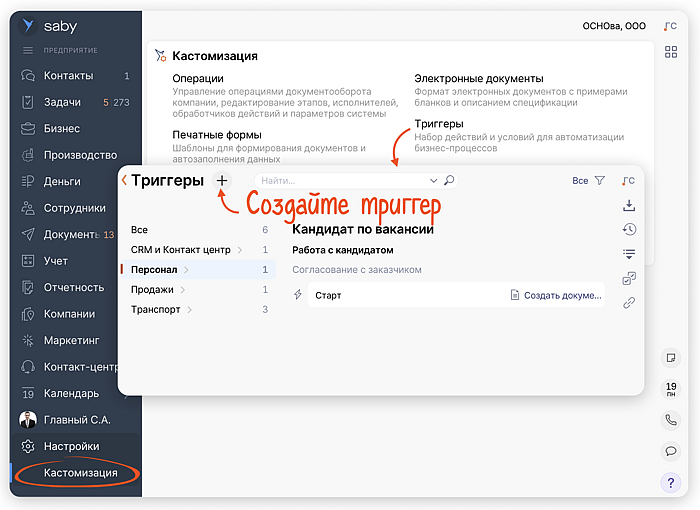Click the back arrow beside Триггеры
700x510 pixels.
(124, 181)
